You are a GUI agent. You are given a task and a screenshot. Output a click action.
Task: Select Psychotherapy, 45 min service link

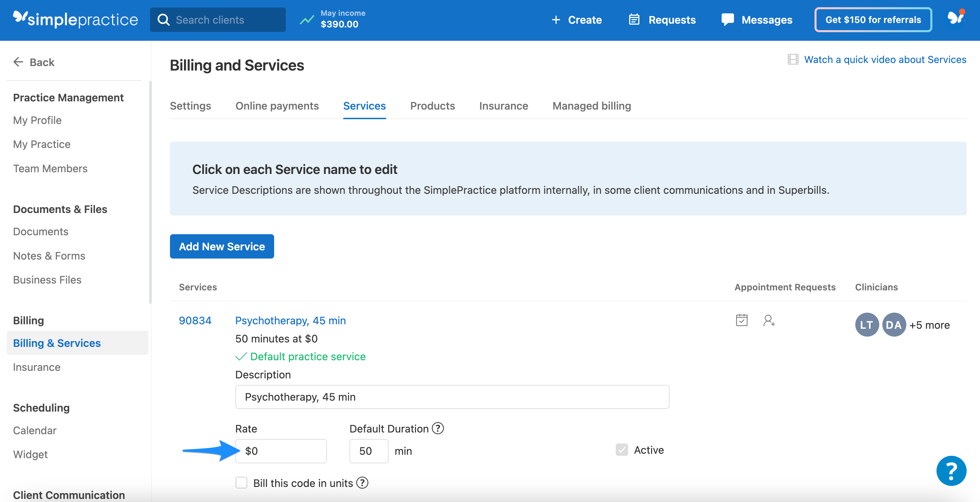tap(290, 321)
